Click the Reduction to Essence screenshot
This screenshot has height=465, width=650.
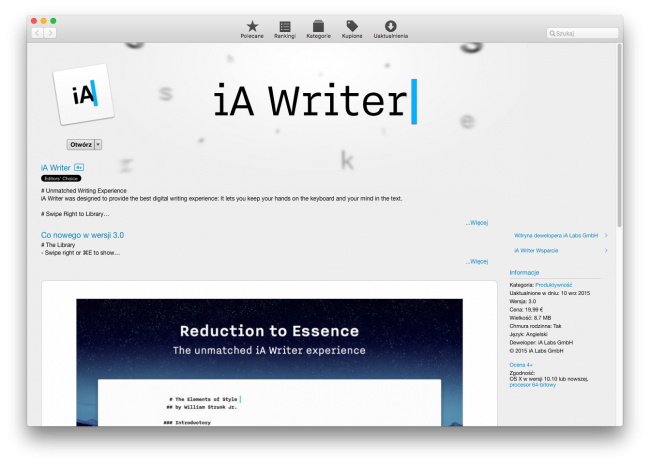click(x=269, y=362)
